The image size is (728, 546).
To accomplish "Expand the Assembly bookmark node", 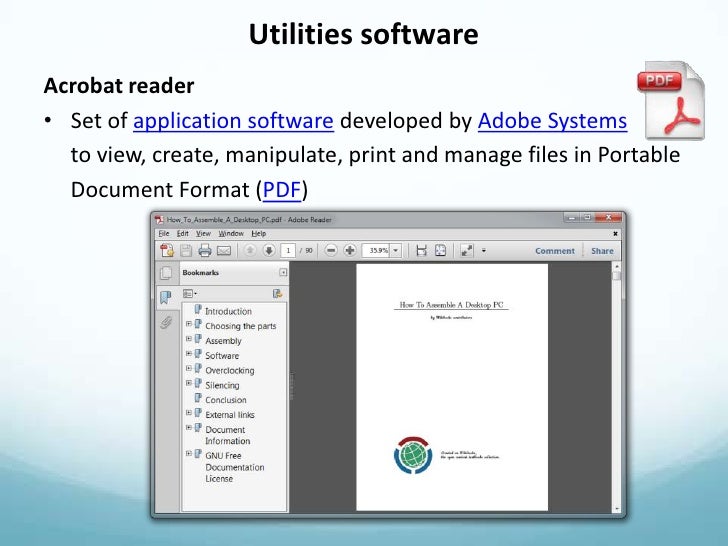I will pos(189,339).
